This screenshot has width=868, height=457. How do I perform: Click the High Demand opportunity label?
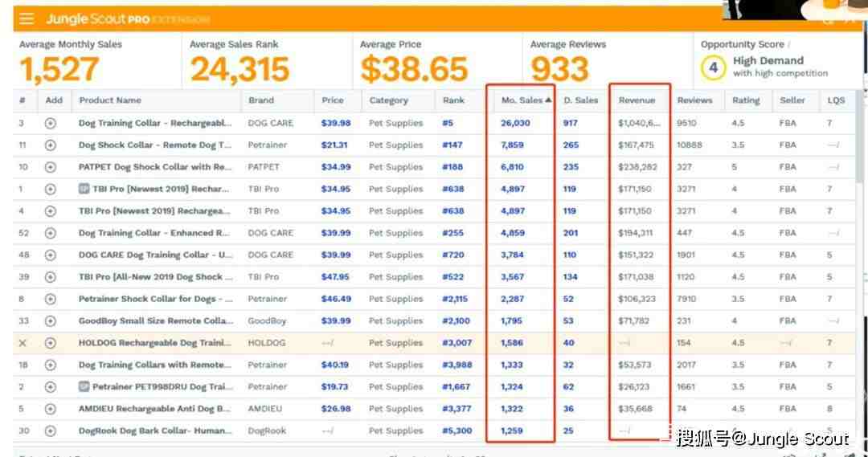tap(768, 60)
